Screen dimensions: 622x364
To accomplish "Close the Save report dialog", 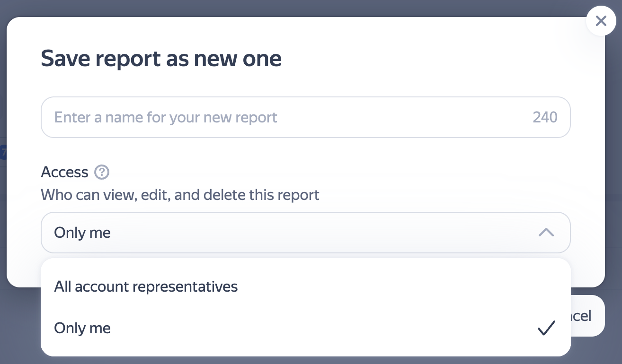I will (601, 21).
